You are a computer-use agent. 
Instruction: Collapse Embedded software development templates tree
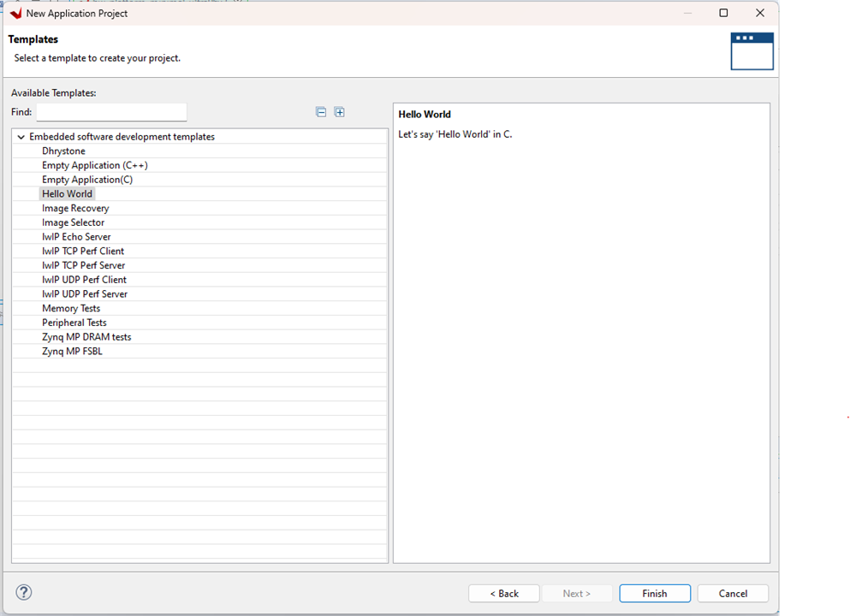point(21,137)
